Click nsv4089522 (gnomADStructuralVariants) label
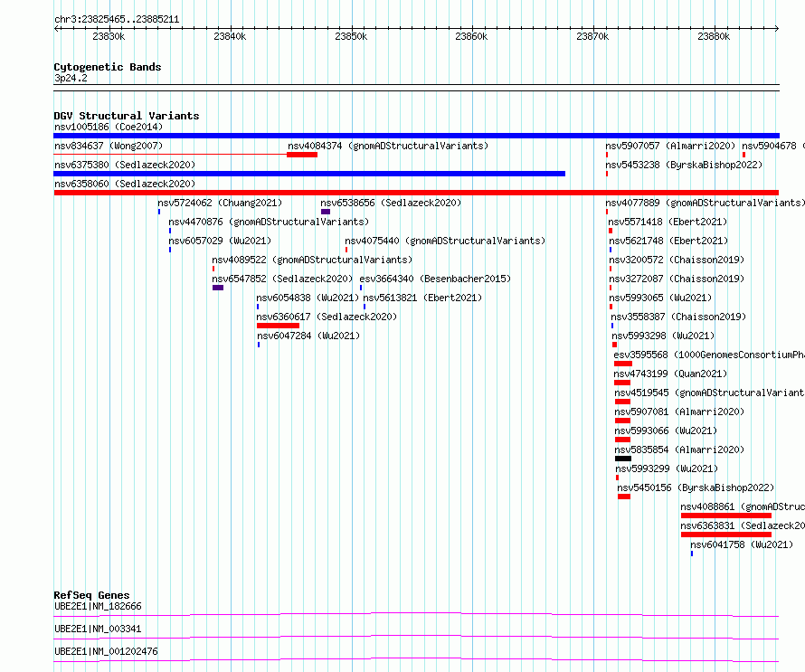The width and height of the screenshot is (805, 672). [x=312, y=260]
